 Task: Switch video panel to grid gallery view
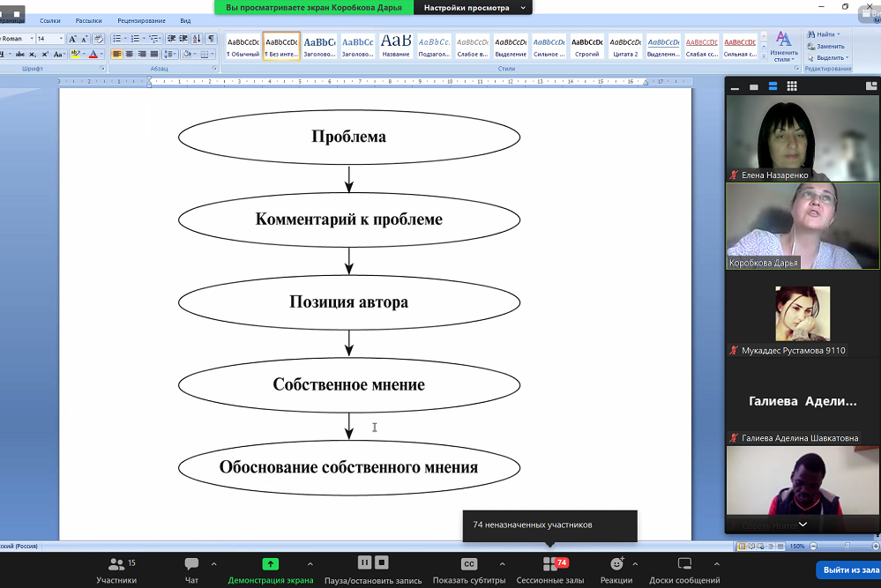(792, 86)
